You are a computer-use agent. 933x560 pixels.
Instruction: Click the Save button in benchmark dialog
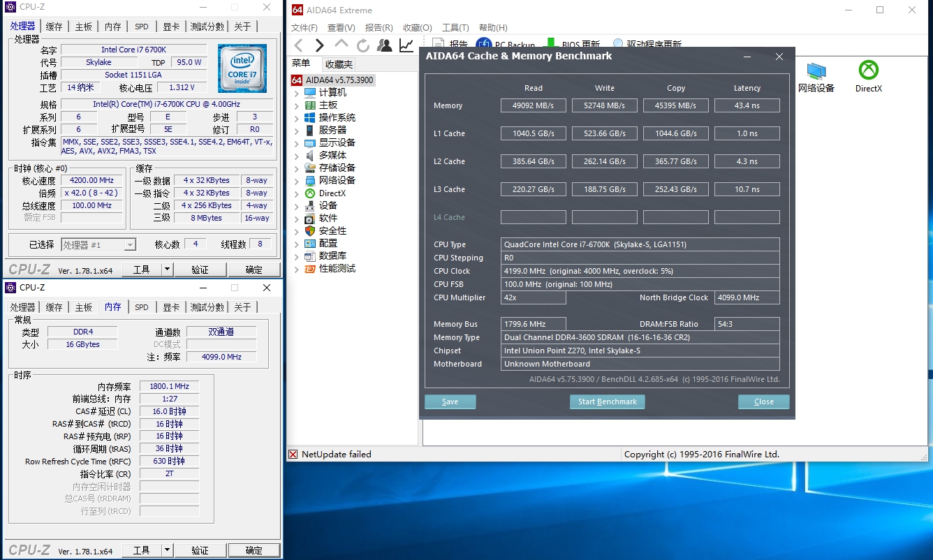(450, 401)
